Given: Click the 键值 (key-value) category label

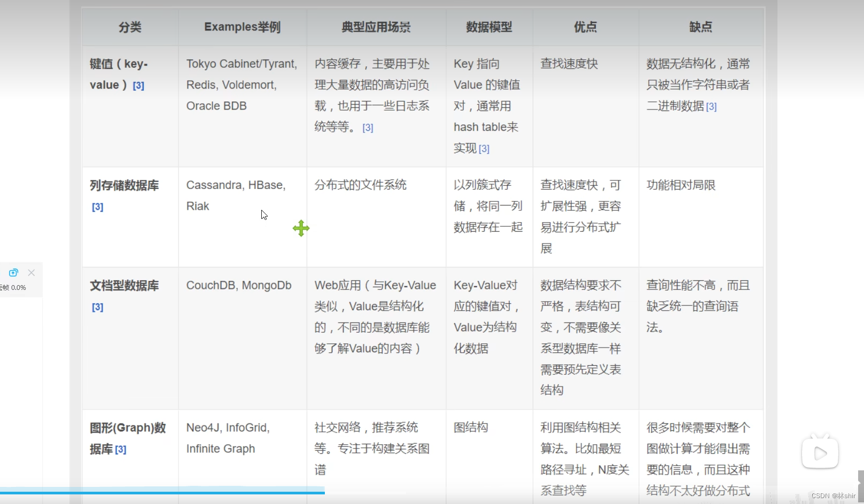Looking at the screenshot, I should (119, 75).
